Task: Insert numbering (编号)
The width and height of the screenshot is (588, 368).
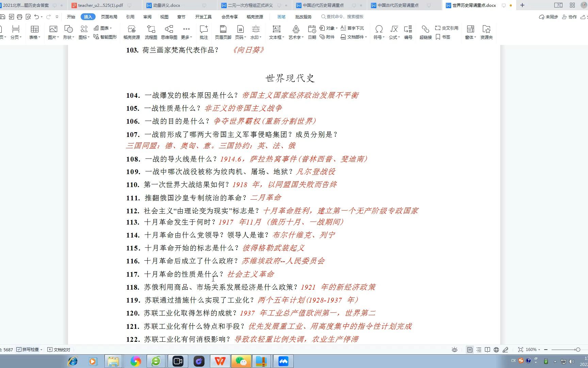Action: [x=408, y=32]
